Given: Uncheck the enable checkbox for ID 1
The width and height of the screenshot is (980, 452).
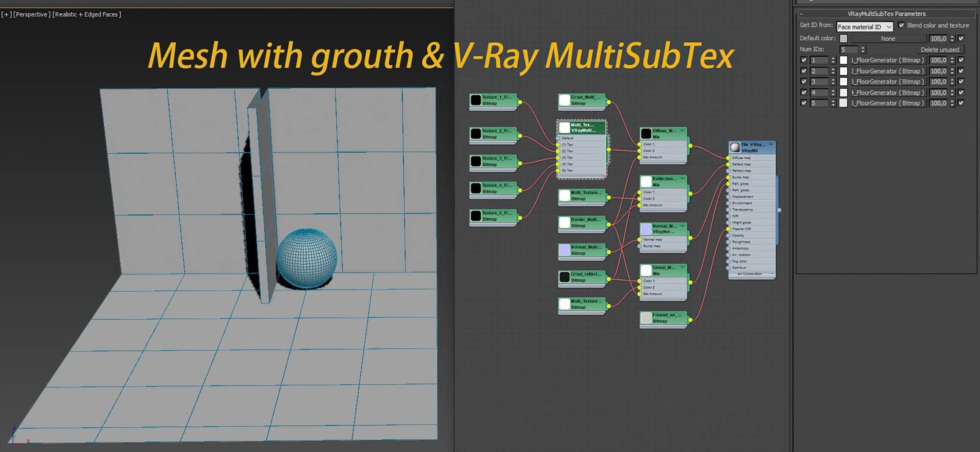Looking at the screenshot, I should [803, 60].
